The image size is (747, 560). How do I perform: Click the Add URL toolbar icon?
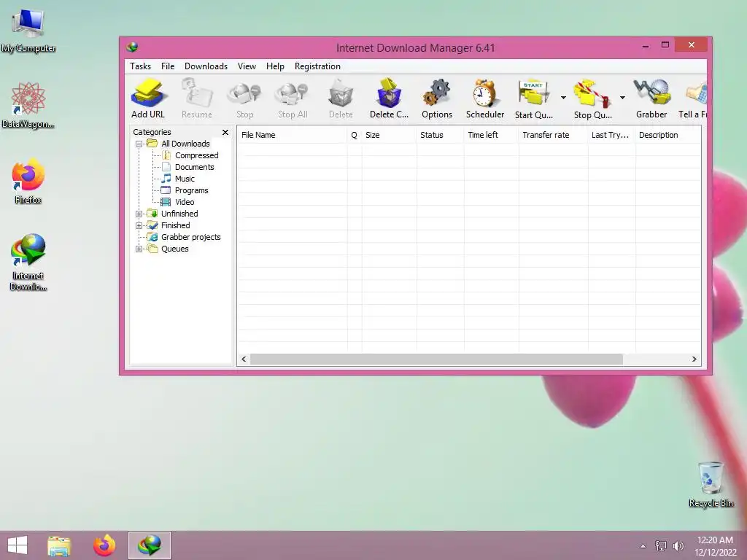(x=148, y=99)
